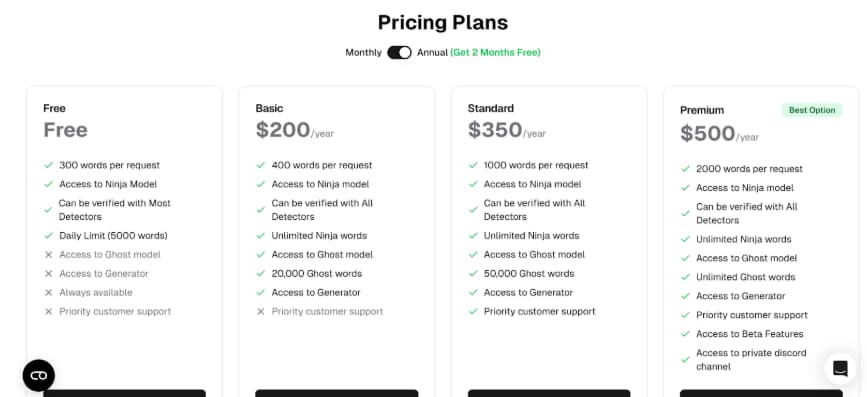867x397 pixels.
Task: Choose the Premium plan button
Action: pyautogui.click(x=761, y=393)
